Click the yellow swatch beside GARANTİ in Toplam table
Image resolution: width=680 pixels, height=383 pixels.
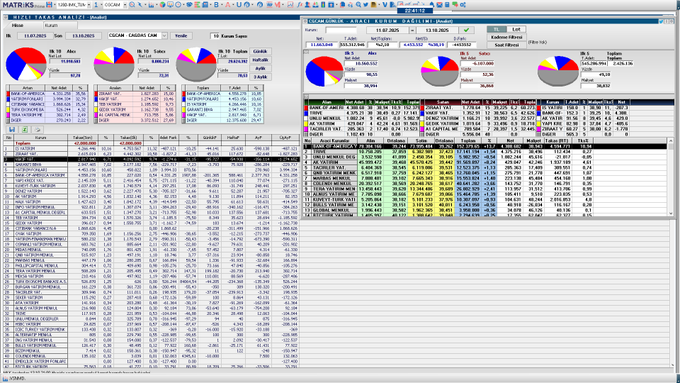click(x=184, y=110)
